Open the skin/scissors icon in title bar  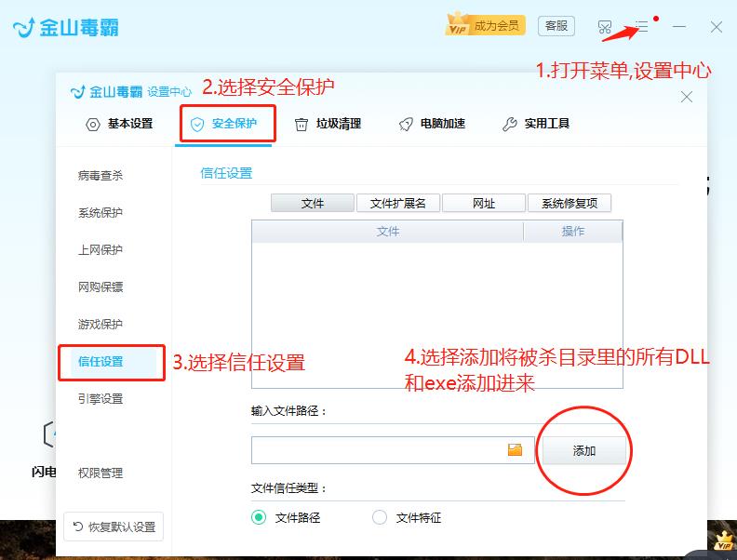605,27
